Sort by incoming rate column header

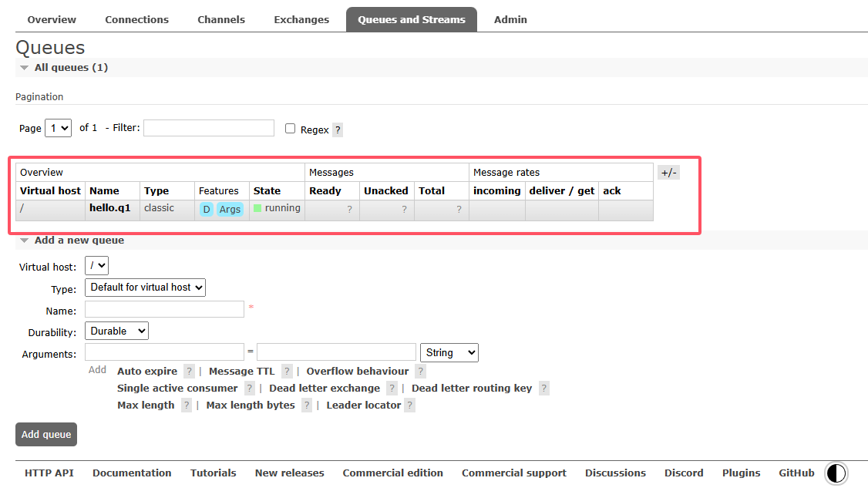pyautogui.click(x=497, y=191)
